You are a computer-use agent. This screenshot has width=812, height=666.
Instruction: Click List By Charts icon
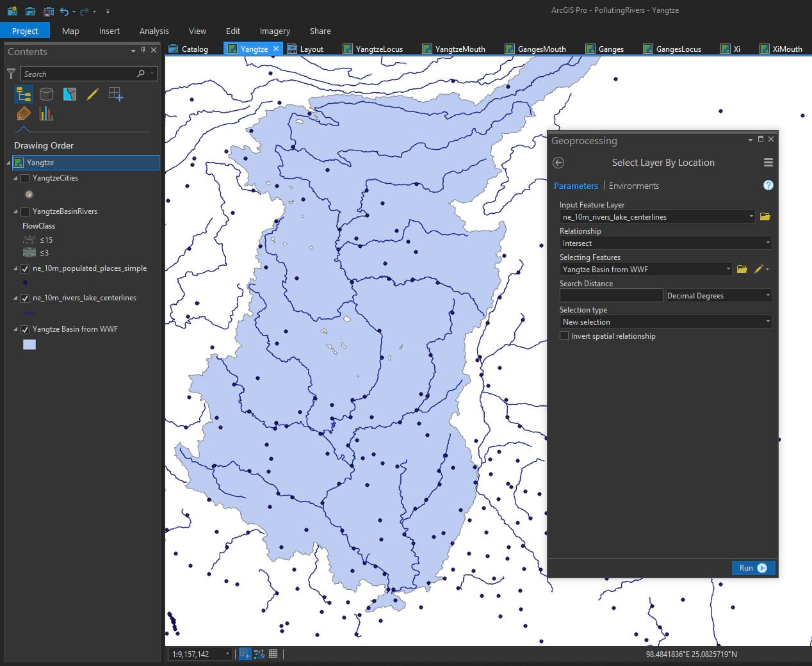pos(46,114)
